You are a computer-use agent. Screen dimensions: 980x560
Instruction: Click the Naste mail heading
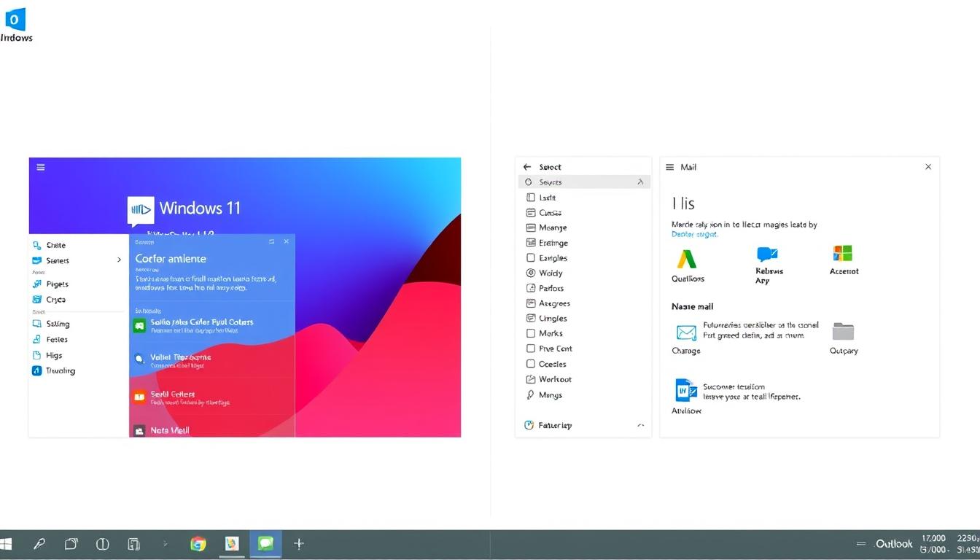(693, 307)
